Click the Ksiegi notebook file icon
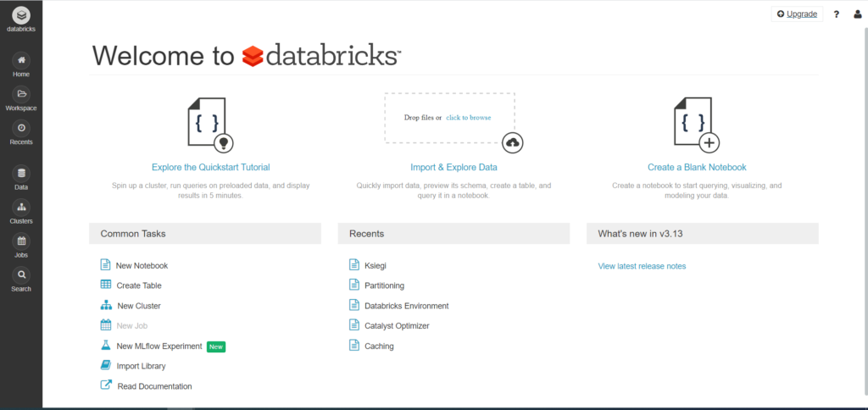The height and width of the screenshot is (410, 868). (354, 264)
